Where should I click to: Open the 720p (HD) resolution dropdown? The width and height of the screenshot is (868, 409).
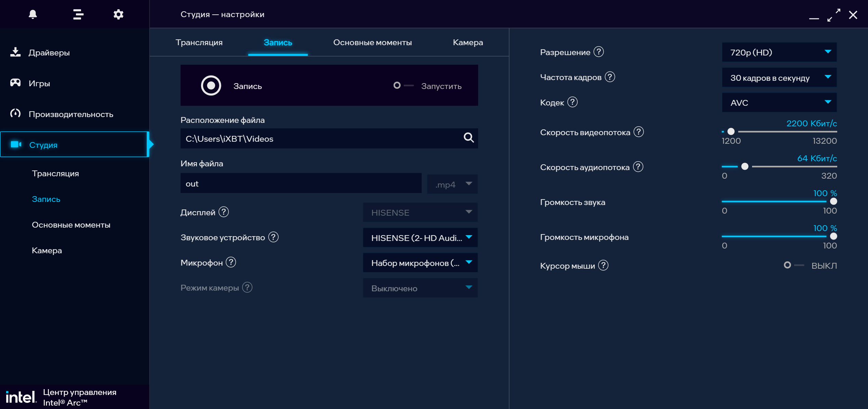pos(779,52)
